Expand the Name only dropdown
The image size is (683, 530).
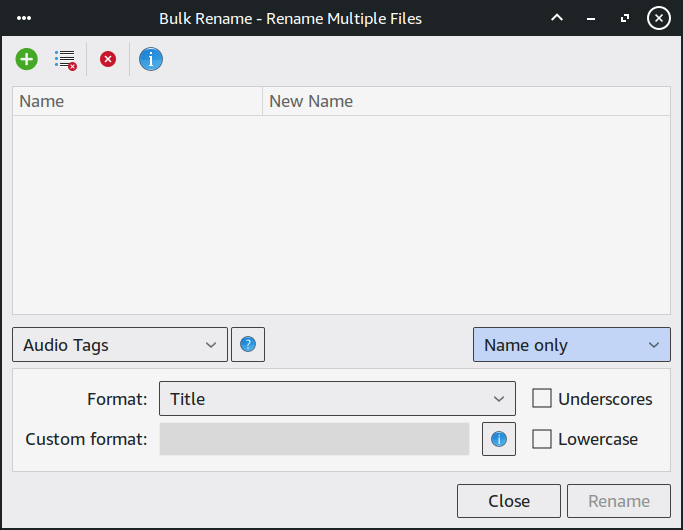click(571, 345)
